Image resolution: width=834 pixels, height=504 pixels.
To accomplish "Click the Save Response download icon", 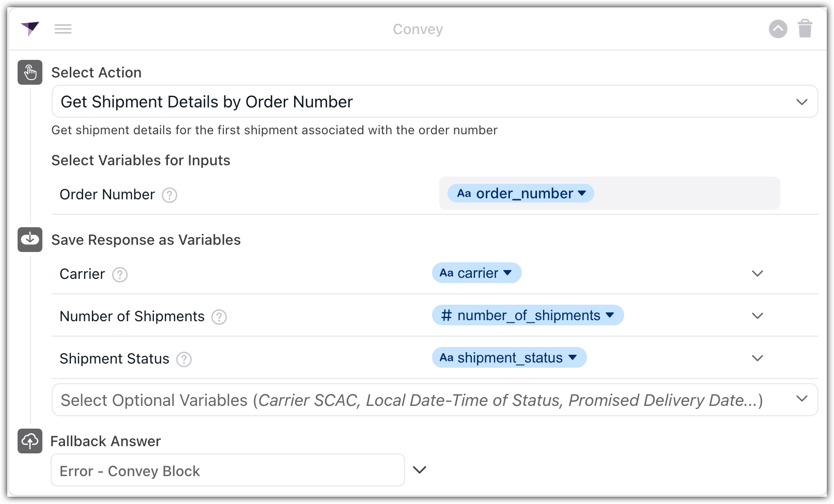I will point(30,240).
